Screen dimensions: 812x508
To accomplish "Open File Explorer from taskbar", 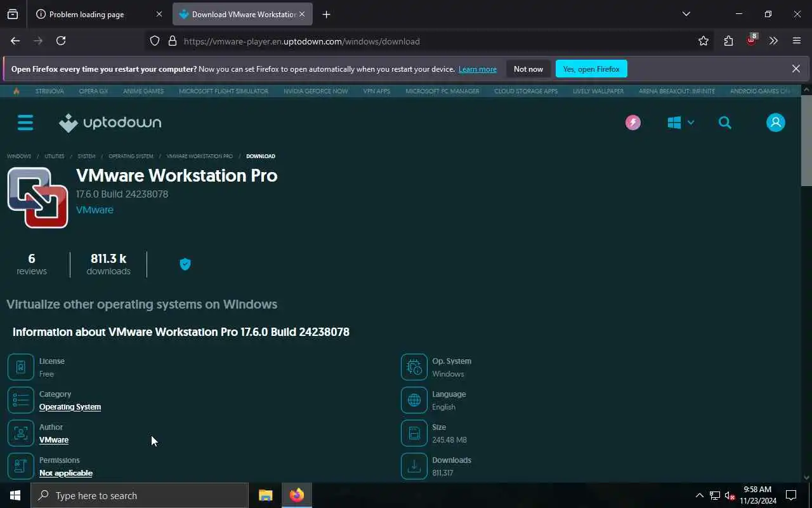I will (x=265, y=495).
